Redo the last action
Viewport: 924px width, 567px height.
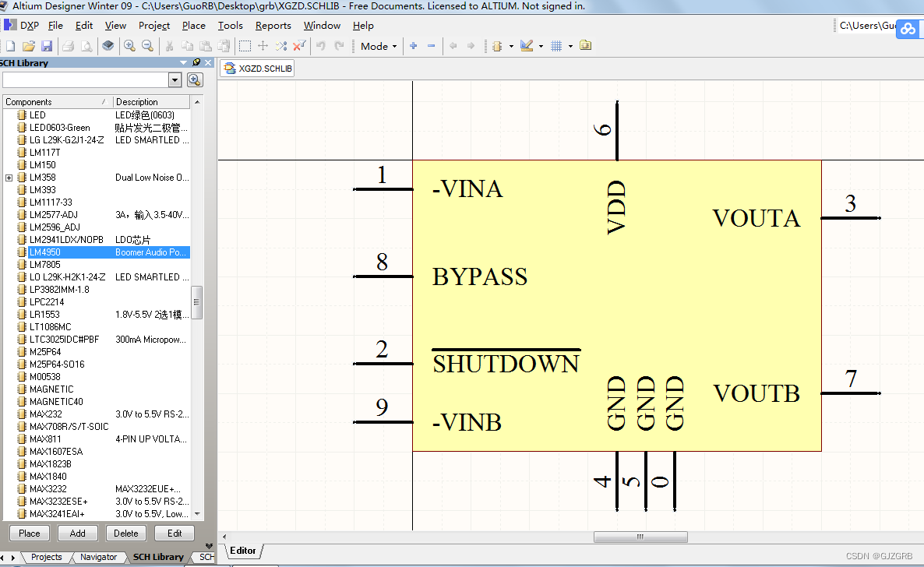click(x=338, y=46)
